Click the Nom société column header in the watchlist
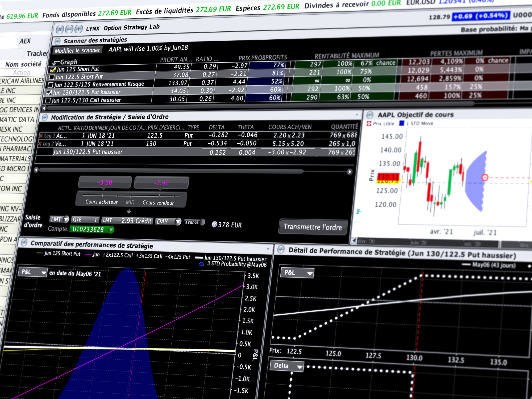The height and width of the screenshot is (399, 532). [x=23, y=64]
